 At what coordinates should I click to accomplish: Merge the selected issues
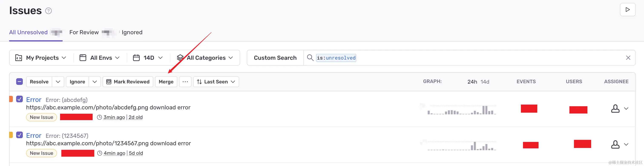click(166, 82)
